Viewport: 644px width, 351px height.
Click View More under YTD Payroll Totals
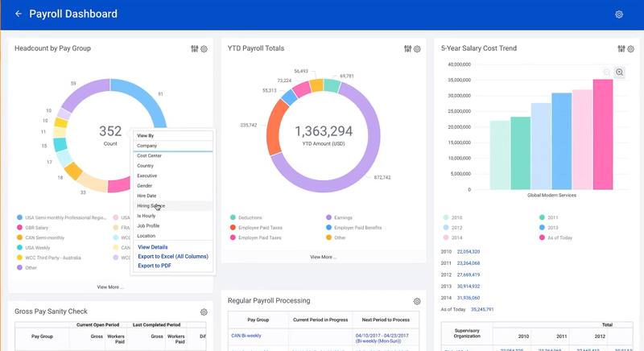[x=324, y=257]
